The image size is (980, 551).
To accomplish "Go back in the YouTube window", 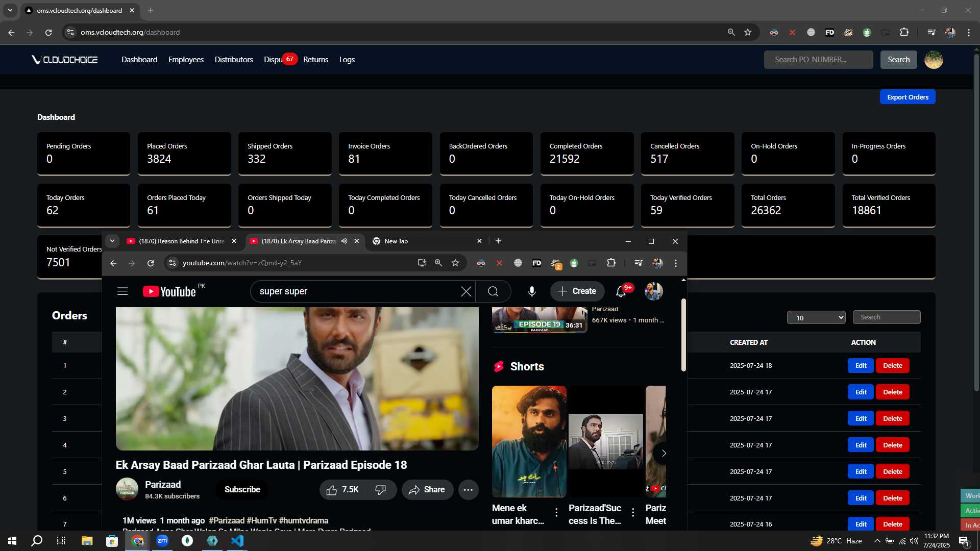I will (113, 263).
